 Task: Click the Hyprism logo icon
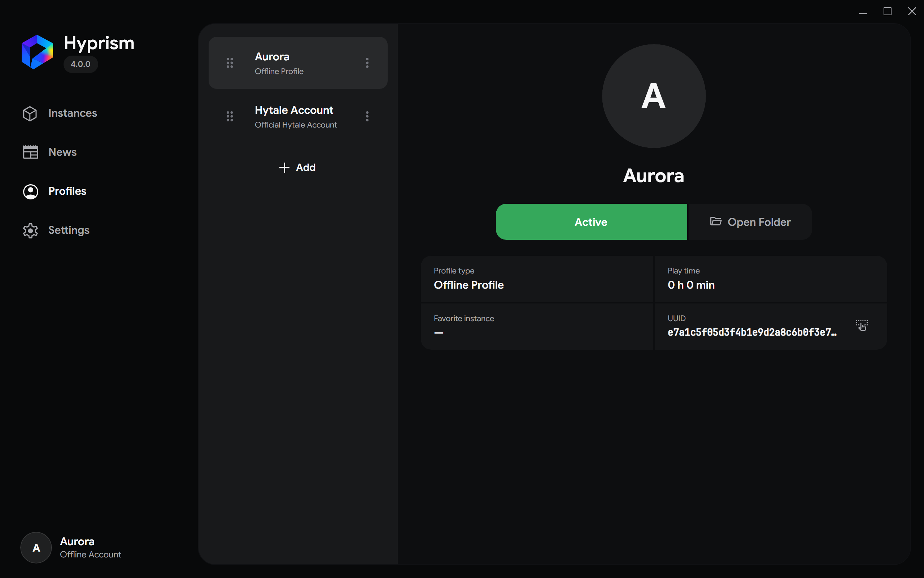(x=37, y=52)
